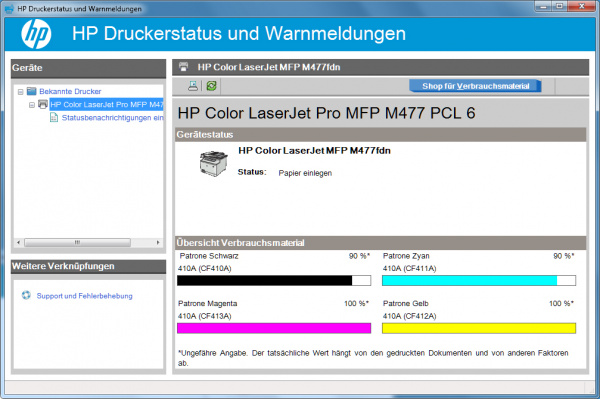Viewport: 600px width, 399px height.
Task: Click the HP logo in the banner
Action: tap(36, 34)
